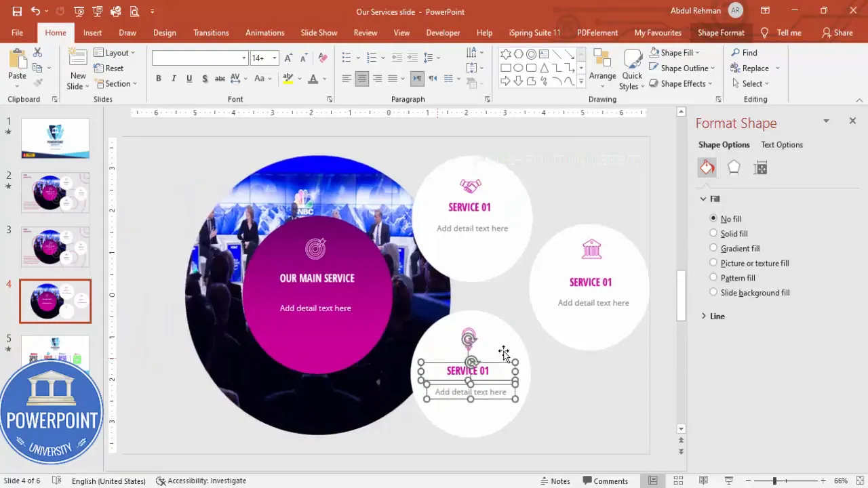Click the Save icon in title bar
Screen dimensions: 868x488
(x=17, y=12)
